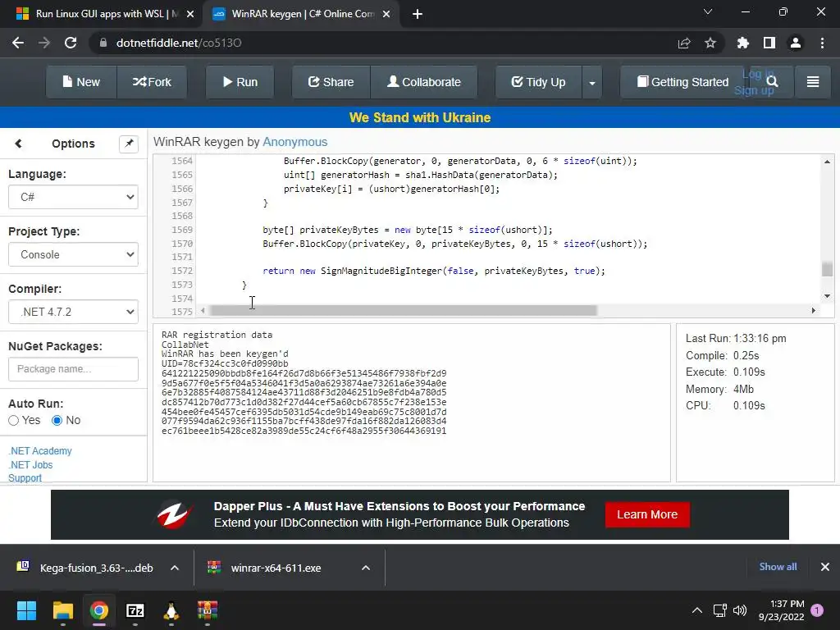
Task: Open the Compiler dropdown
Action: coord(73,312)
